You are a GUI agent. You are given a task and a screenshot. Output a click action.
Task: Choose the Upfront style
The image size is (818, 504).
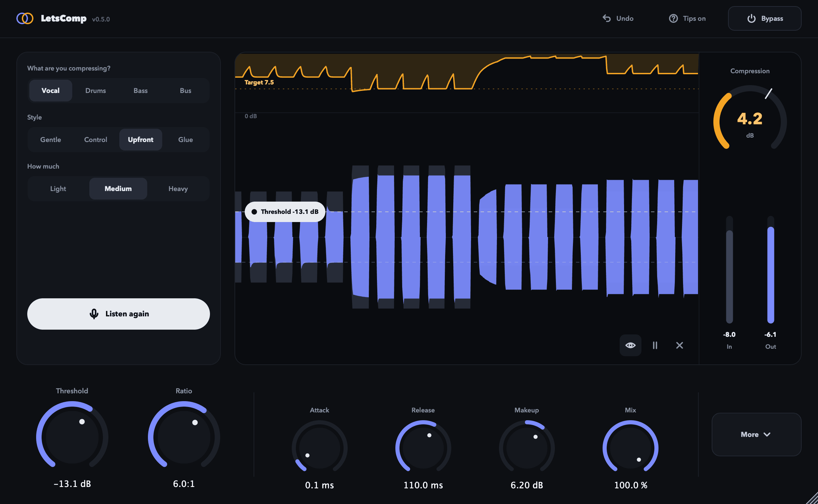pos(140,140)
